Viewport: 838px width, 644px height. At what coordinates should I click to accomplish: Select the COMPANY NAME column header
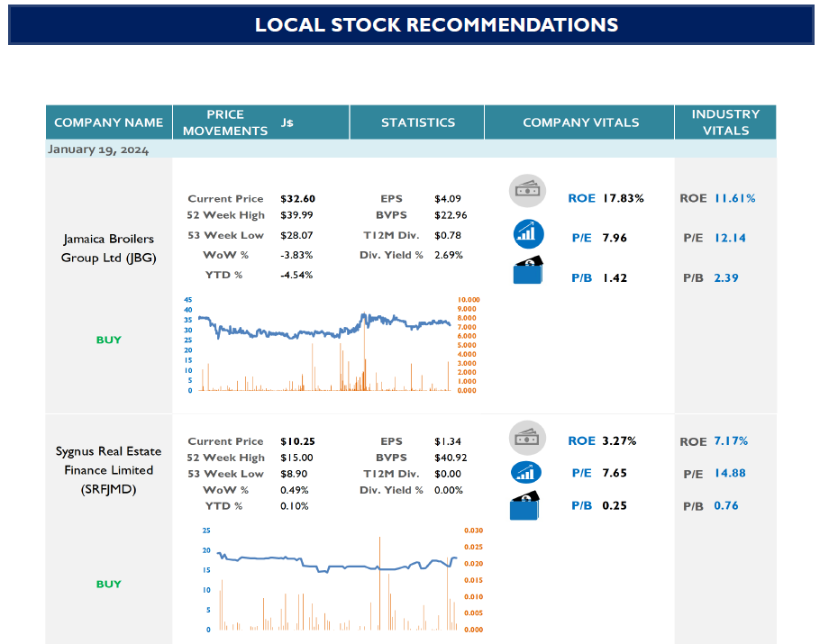108,122
